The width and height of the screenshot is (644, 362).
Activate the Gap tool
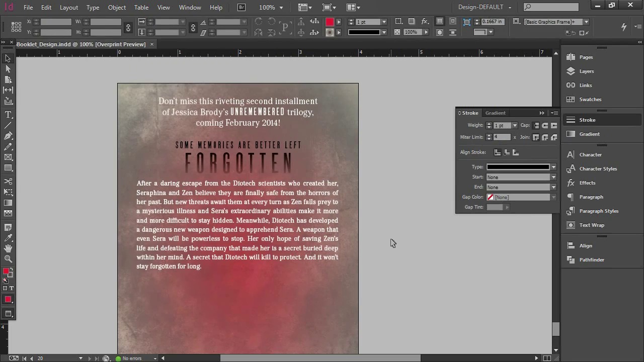8,90
